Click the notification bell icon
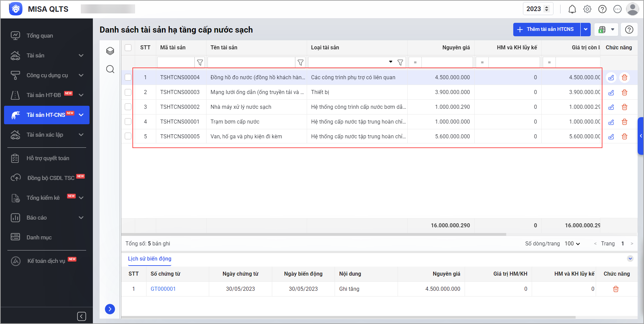Screen dimensions: 644x324 point(572,9)
